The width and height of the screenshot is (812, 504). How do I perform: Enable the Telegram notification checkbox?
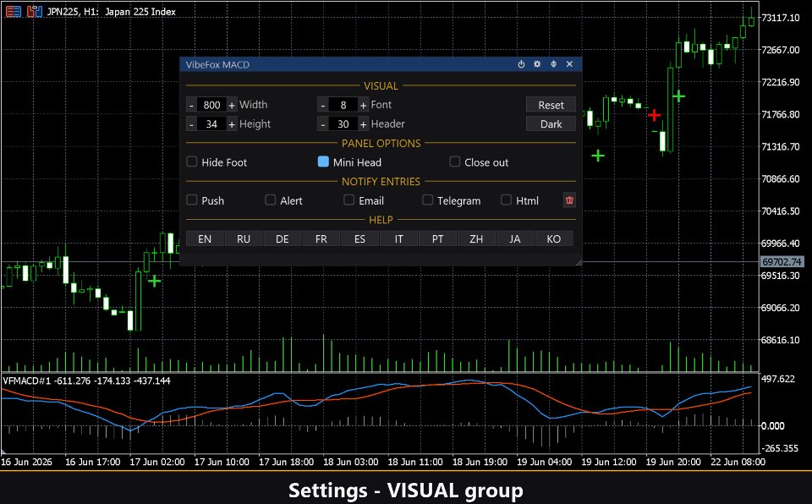click(x=427, y=200)
